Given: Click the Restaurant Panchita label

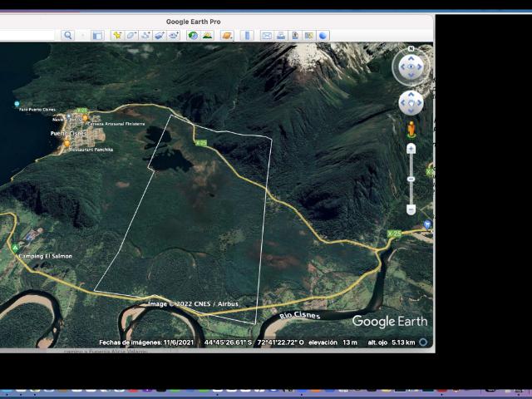Looking at the screenshot, I should [91, 150].
